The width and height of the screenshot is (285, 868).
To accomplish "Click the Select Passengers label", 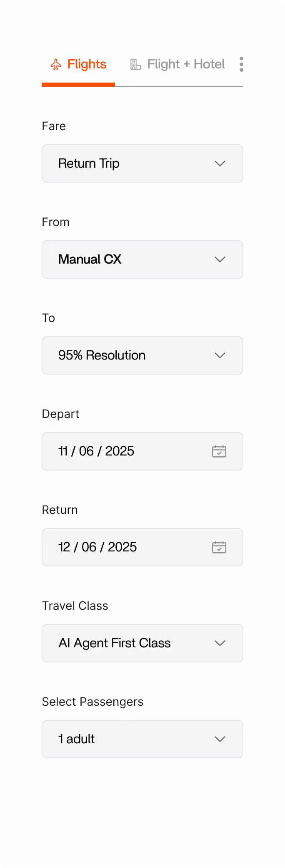I will point(92,702).
